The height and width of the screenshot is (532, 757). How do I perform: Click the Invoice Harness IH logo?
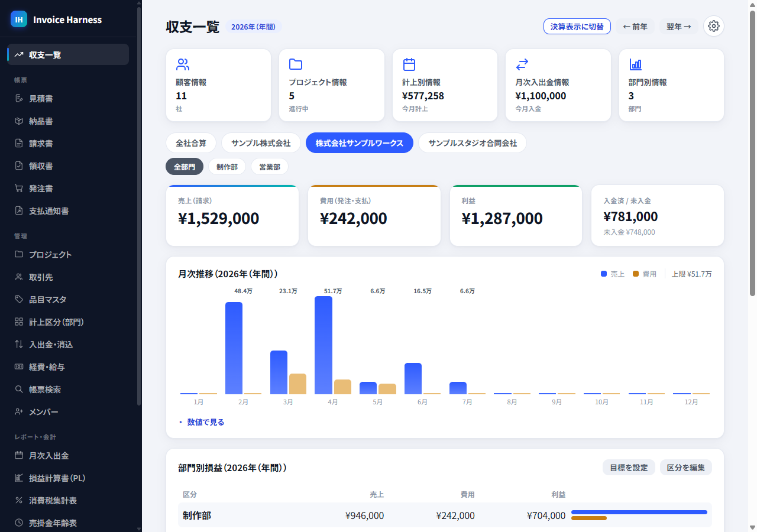pyautogui.click(x=19, y=19)
